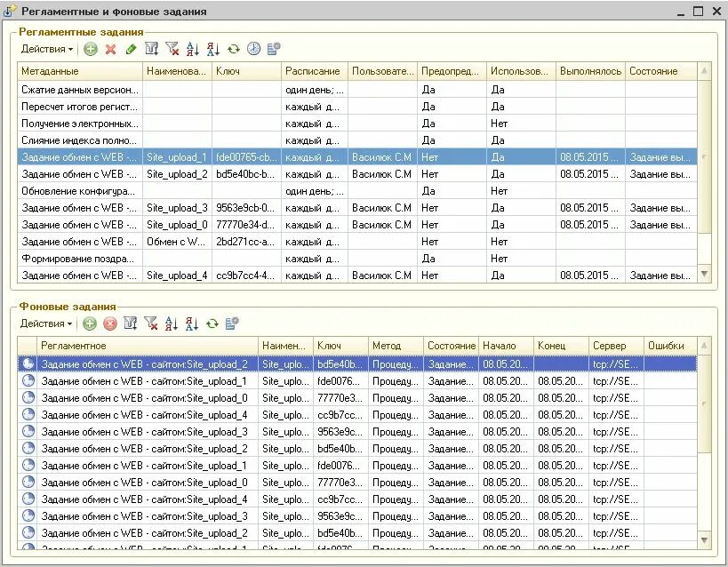The width and height of the screenshot is (728, 567).
Task: Set filter by current value in scheduled jobs toolbar
Action: pos(151,49)
